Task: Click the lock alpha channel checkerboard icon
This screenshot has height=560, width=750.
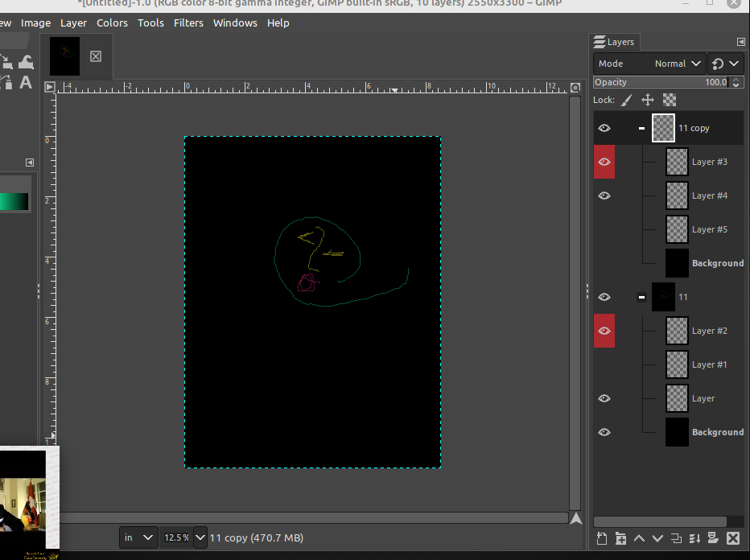Action: pyautogui.click(x=670, y=100)
